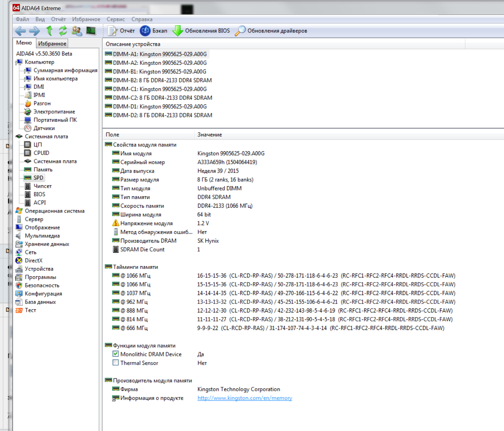Switch to the Меню tab

pyautogui.click(x=24, y=43)
